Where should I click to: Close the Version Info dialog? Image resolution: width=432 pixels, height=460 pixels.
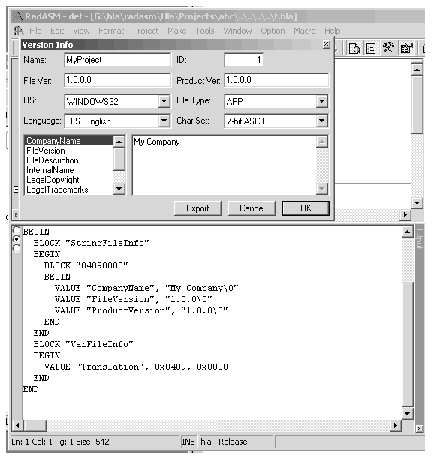click(x=327, y=44)
